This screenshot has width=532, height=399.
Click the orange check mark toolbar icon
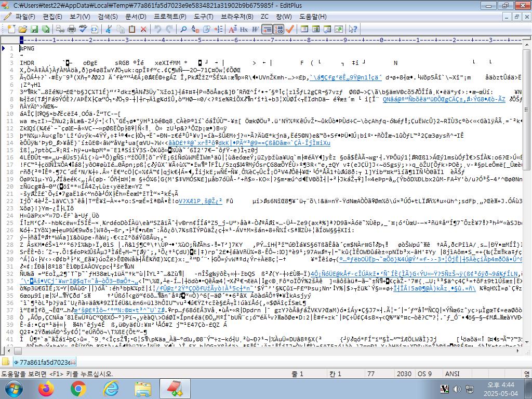tap(290, 29)
